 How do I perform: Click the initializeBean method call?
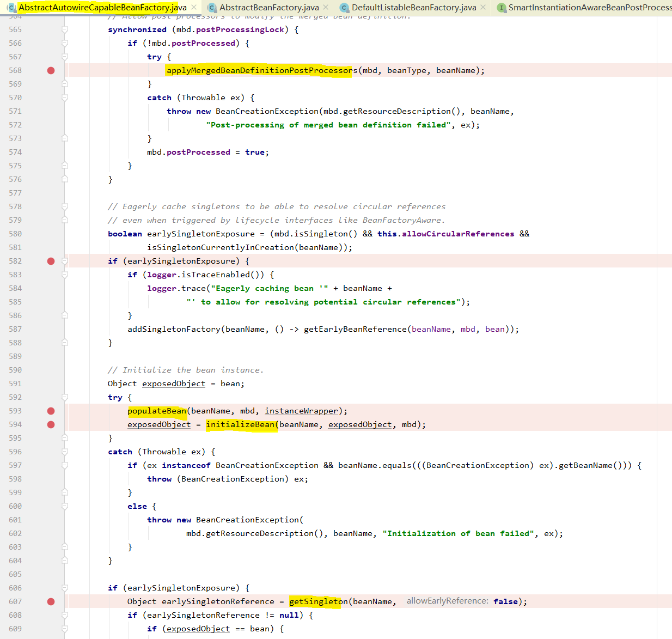coord(240,424)
